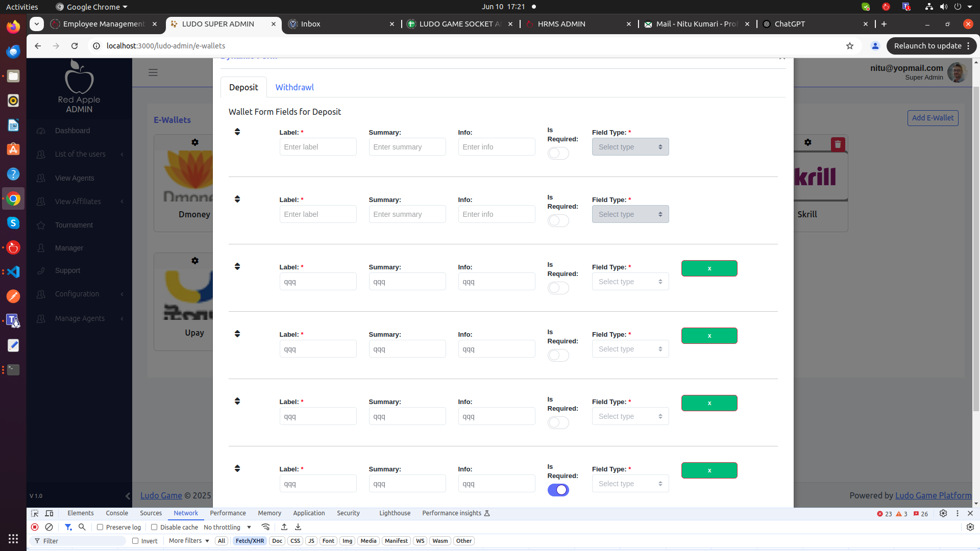980x551 pixels.
Task: Open the Elements tab in DevTools
Action: point(81,513)
